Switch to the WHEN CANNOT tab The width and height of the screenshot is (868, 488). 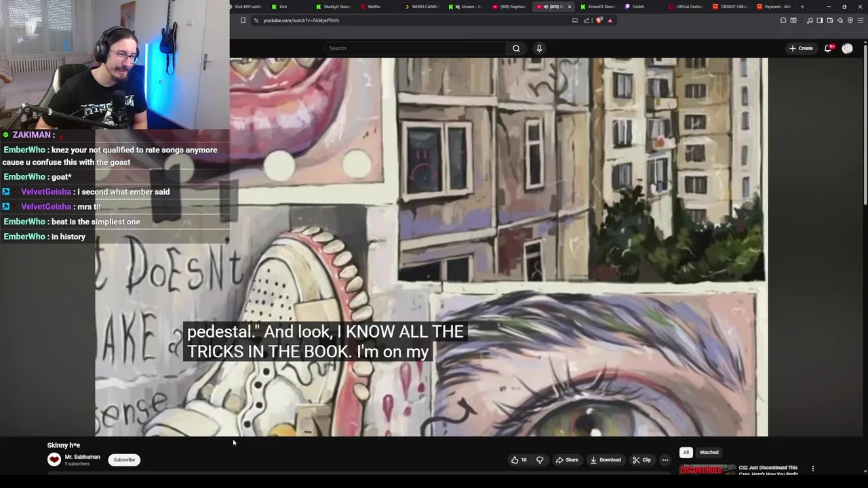pyautogui.click(x=421, y=7)
